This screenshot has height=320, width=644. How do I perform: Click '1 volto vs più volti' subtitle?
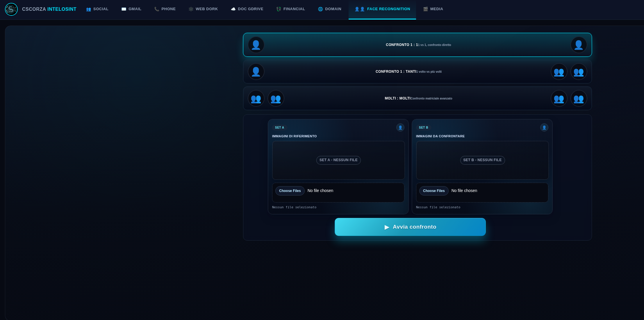click(x=429, y=72)
